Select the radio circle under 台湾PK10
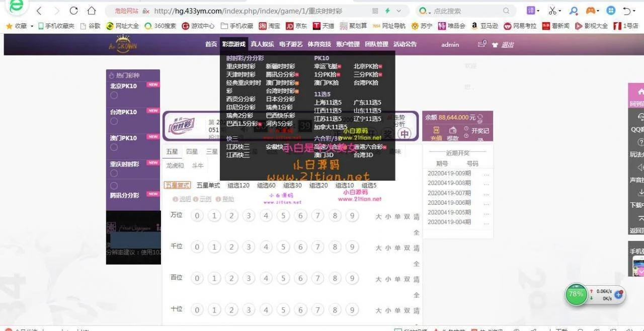The height and width of the screenshot is (331, 644). tap(114, 121)
